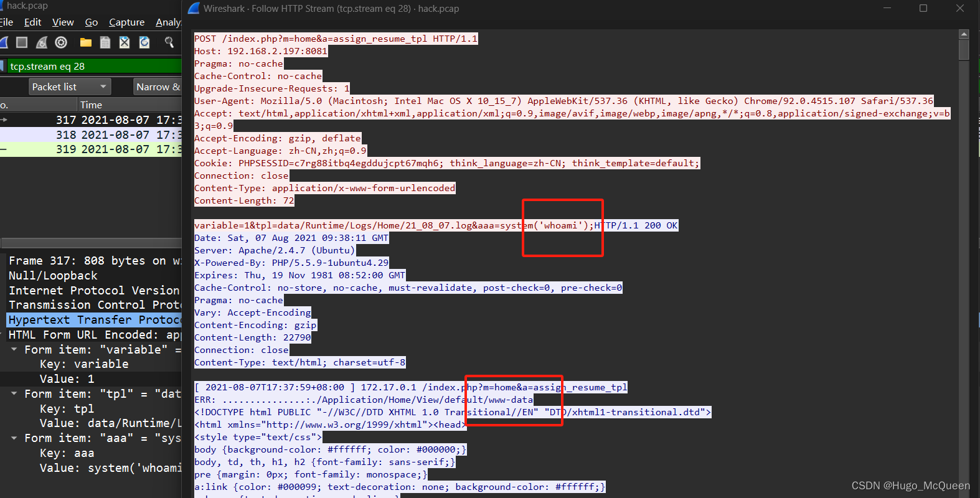Save this capture file

pos(105,42)
